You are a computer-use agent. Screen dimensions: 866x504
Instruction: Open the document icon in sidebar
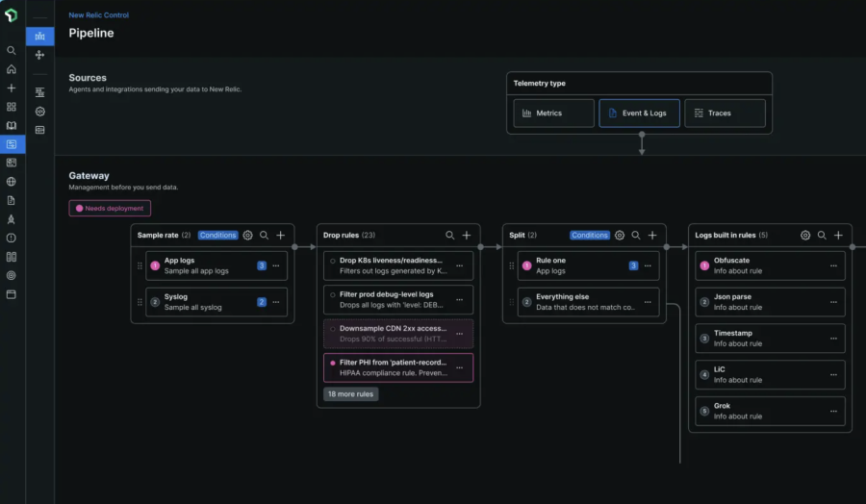tap(11, 200)
